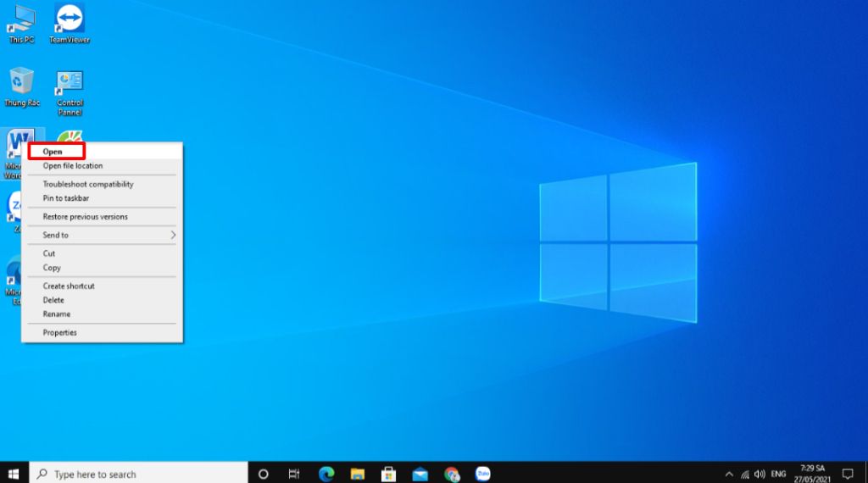Image resolution: width=868 pixels, height=483 pixels.
Task: Select Restore previous versions
Action: pyautogui.click(x=102, y=216)
